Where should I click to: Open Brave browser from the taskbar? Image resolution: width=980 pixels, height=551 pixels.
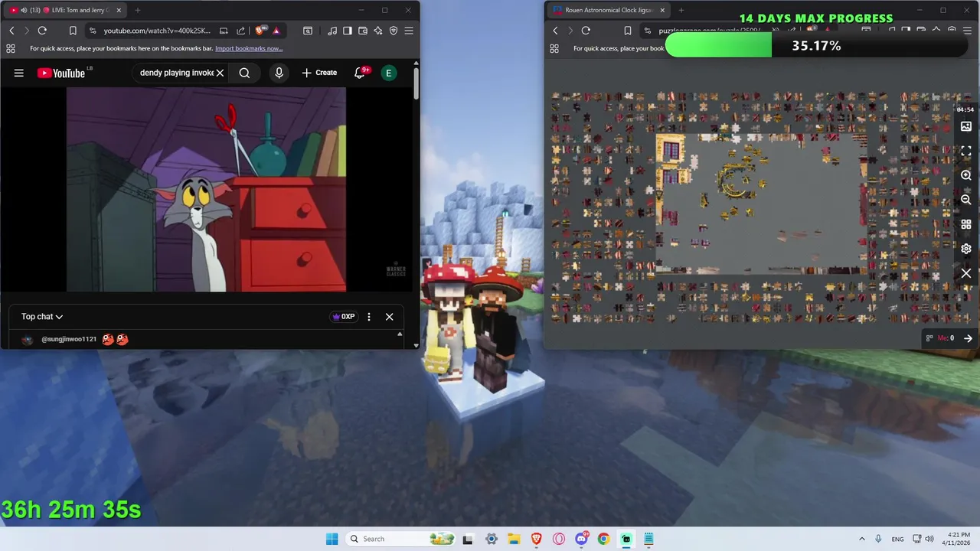[x=536, y=539]
